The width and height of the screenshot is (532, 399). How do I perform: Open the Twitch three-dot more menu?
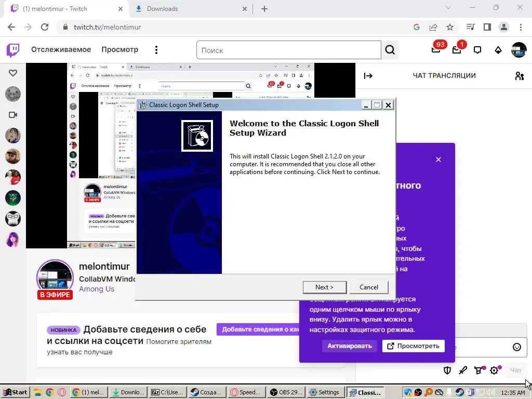pyautogui.click(x=156, y=50)
